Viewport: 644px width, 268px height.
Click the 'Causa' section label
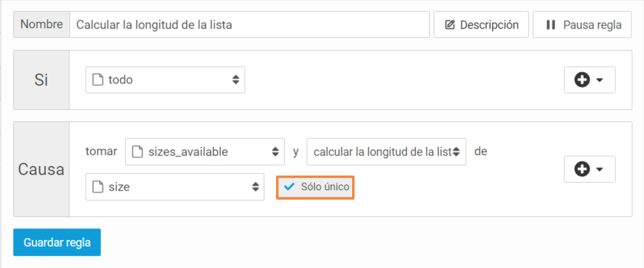pos(41,169)
